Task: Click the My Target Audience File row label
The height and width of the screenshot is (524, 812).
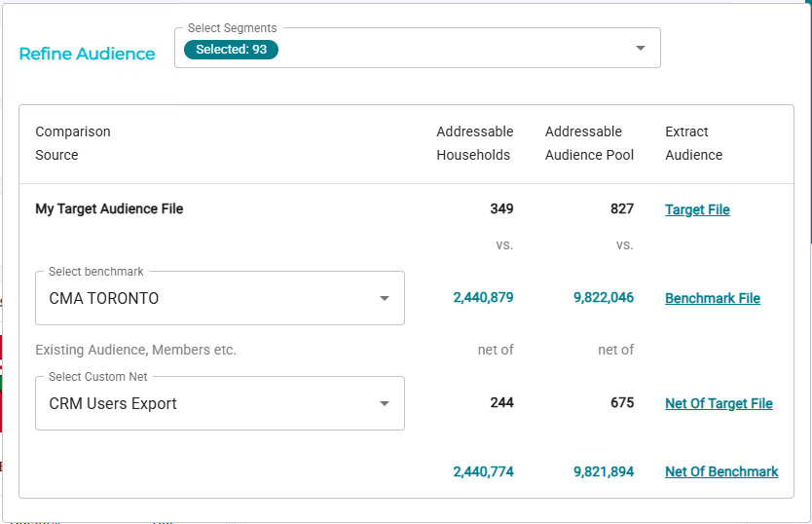Action: pyautogui.click(x=109, y=208)
